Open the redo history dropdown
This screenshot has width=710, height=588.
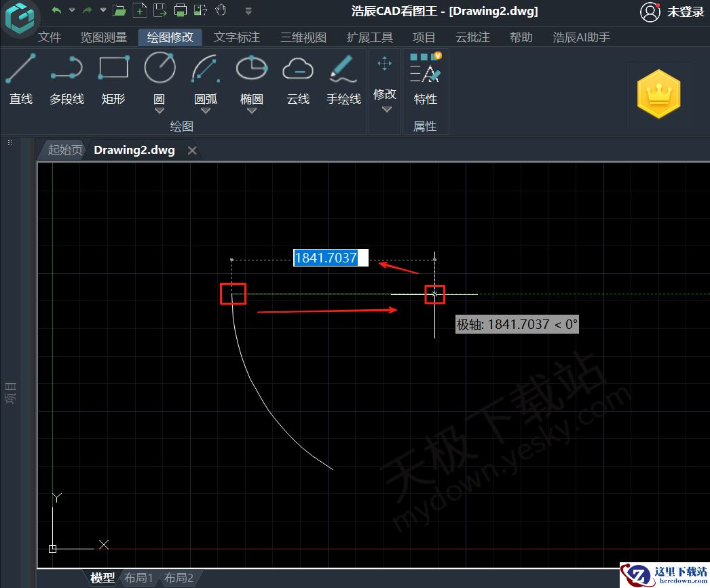(x=103, y=10)
